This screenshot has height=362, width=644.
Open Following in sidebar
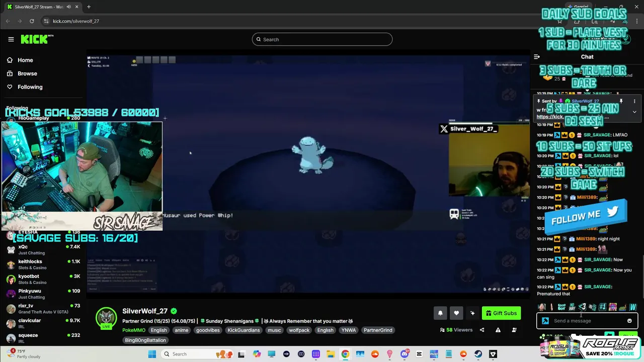pyautogui.click(x=24, y=87)
